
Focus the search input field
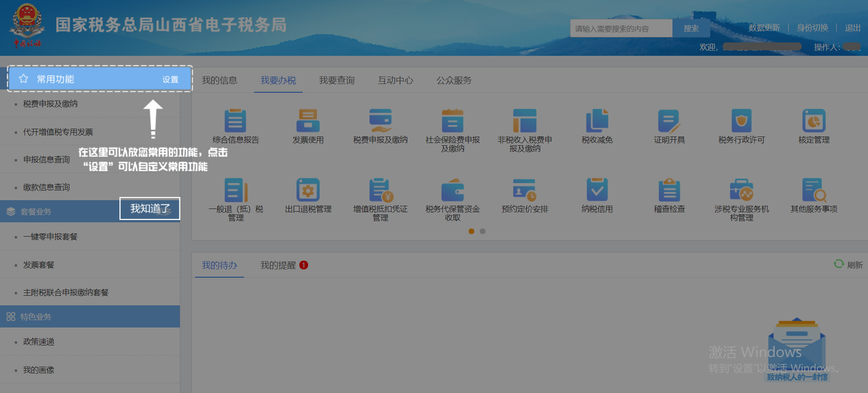(x=621, y=29)
